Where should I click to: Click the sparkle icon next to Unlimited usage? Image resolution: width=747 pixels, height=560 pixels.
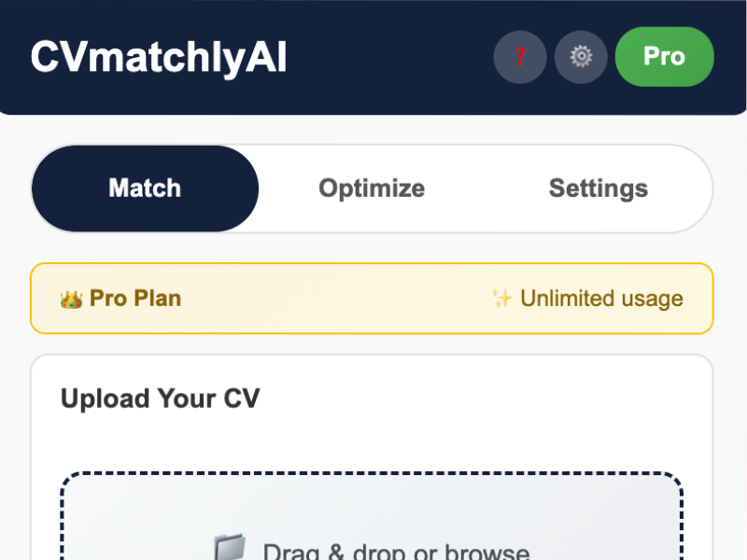501,298
